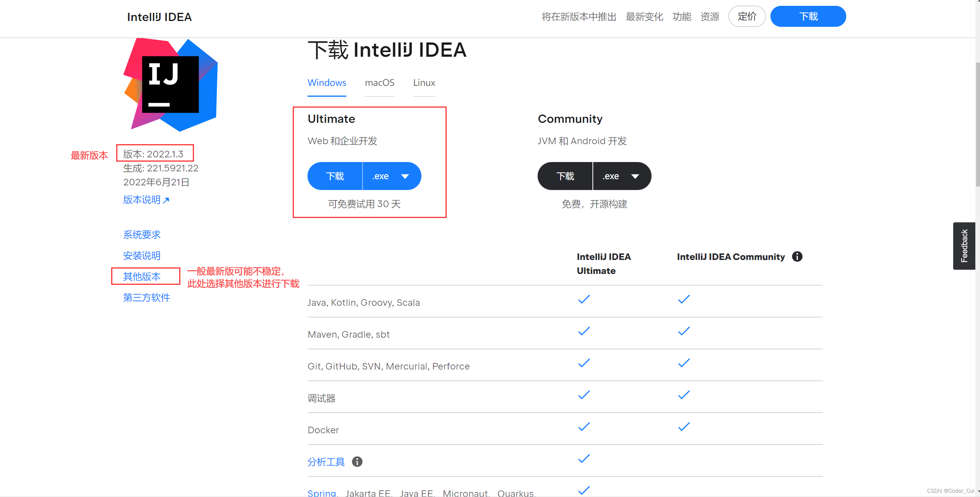The width and height of the screenshot is (980, 497).
Task: Click info icon next to IntelliJ IDEA Community
Action: click(x=797, y=257)
